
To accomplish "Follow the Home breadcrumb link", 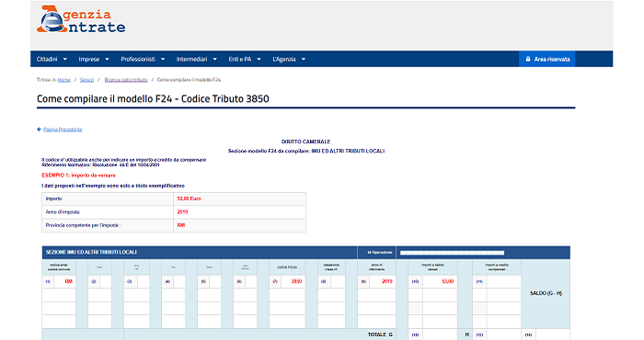I will pyautogui.click(x=64, y=80).
